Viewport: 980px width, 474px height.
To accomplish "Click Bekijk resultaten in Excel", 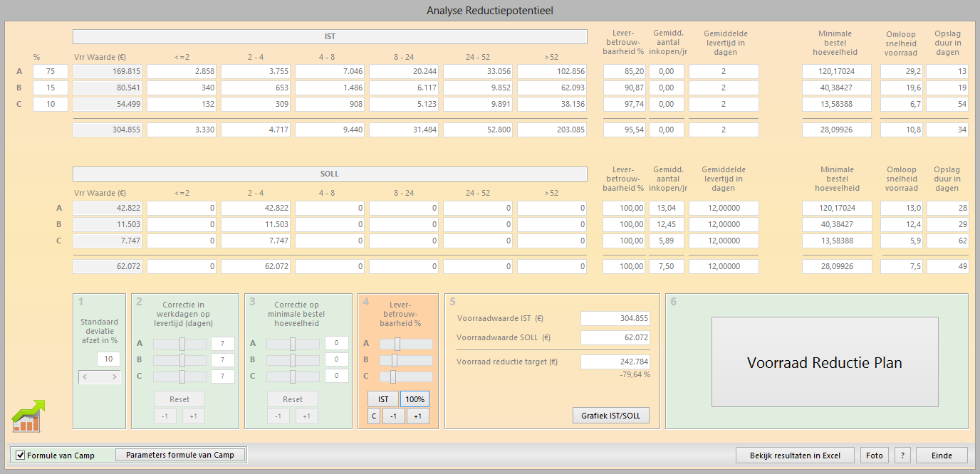I will tap(795, 455).
